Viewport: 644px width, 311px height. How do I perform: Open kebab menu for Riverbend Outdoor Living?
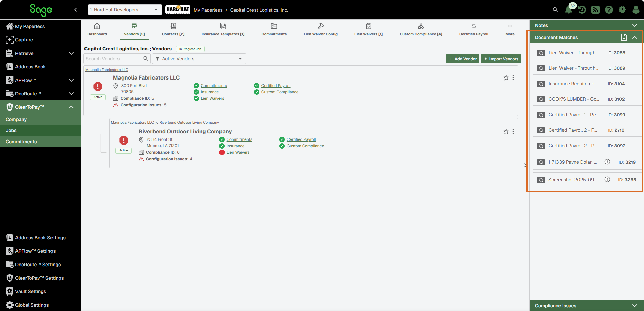click(513, 132)
